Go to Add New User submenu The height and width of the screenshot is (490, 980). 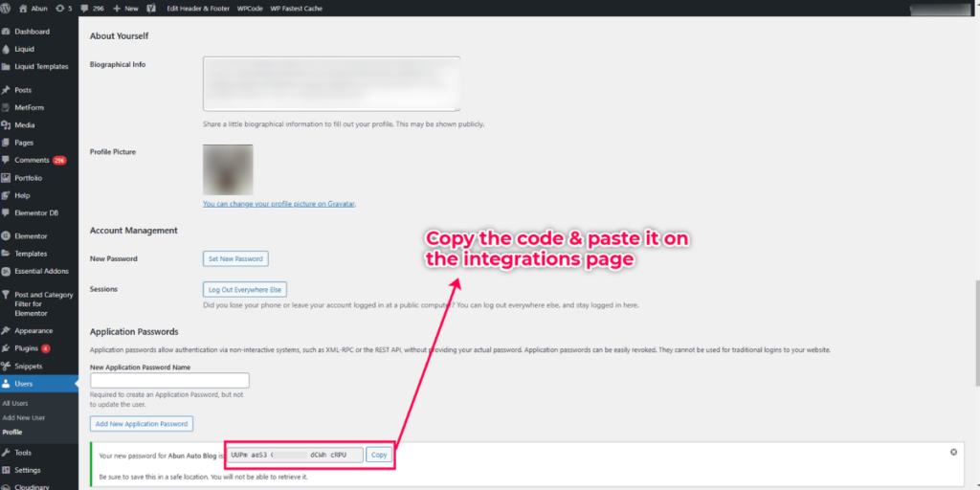click(x=24, y=417)
